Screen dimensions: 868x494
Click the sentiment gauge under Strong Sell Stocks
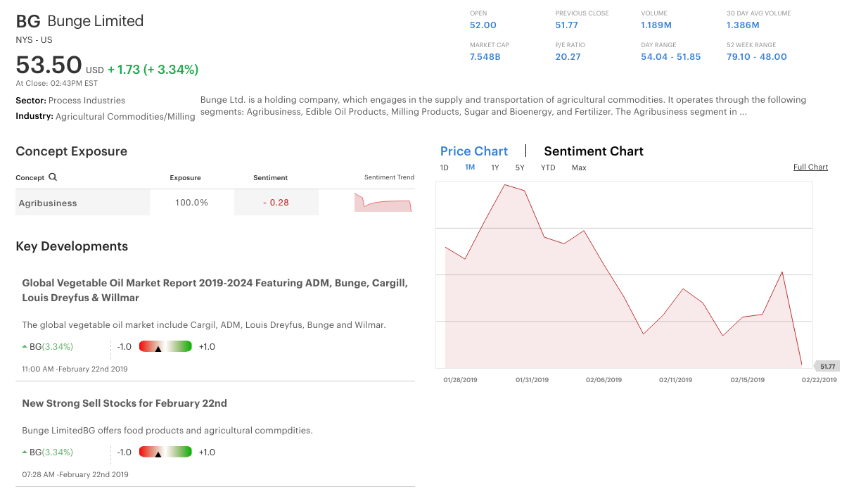[165, 452]
